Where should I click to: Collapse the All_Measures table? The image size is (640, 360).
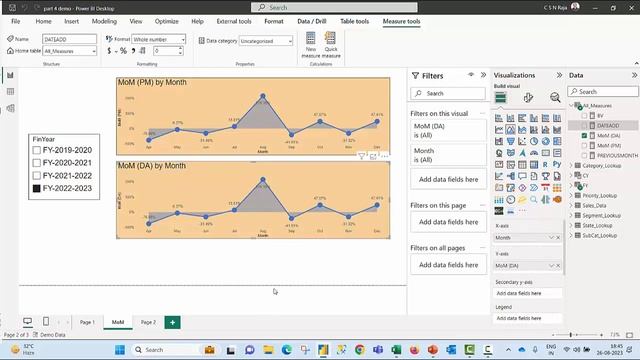(571, 106)
